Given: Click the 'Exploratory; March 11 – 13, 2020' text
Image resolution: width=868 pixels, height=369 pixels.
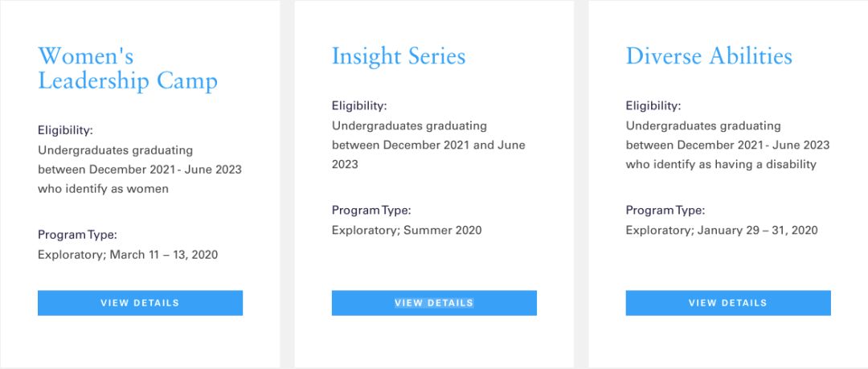Looking at the screenshot, I should [128, 255].
